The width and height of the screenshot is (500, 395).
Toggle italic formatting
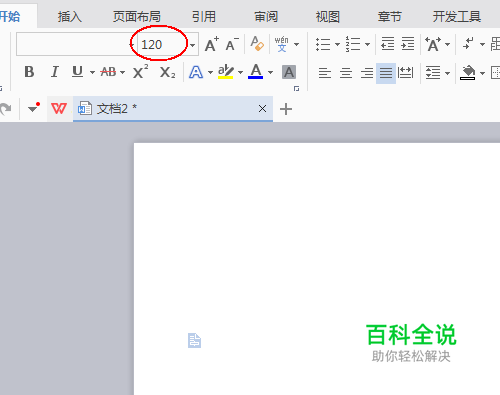click(x=54, y=72)
